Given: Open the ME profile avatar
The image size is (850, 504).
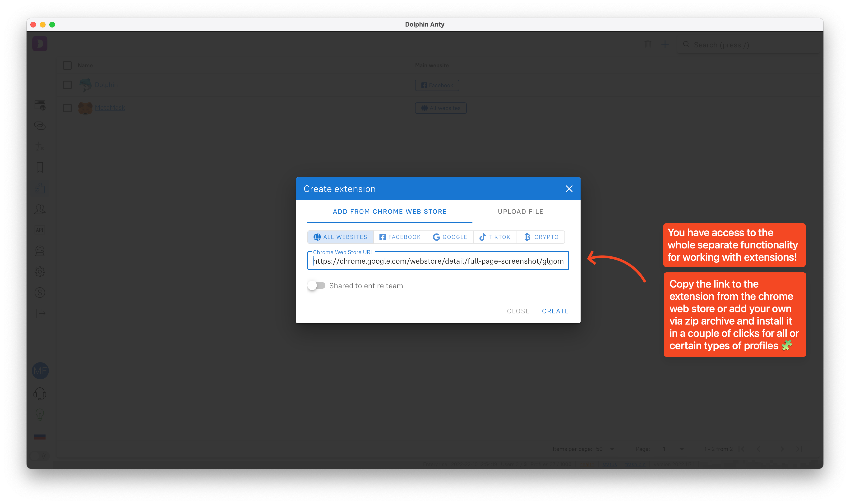Looking at the screenshot, I should coord(40,371).
